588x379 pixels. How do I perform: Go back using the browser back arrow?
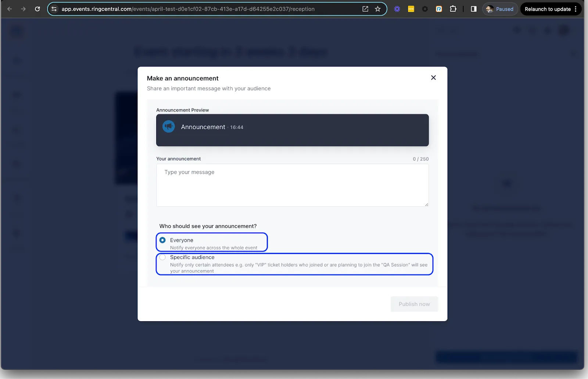coord(10,9)
